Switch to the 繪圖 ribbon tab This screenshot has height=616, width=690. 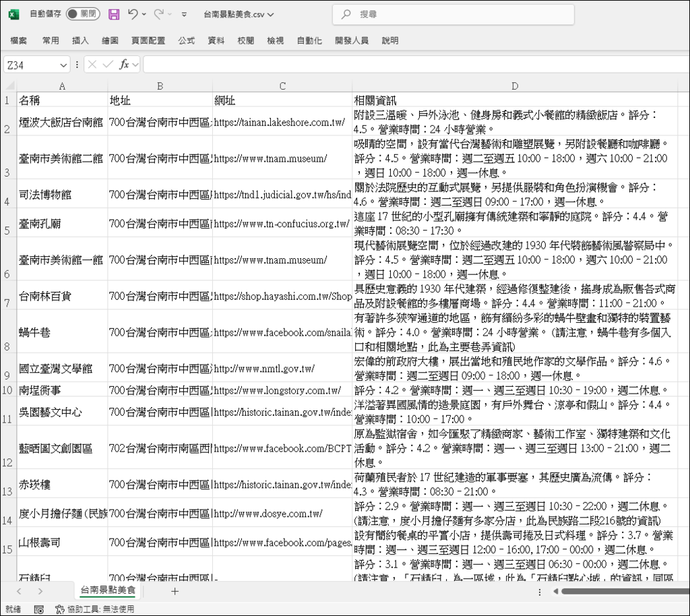(x=110, y=40)
